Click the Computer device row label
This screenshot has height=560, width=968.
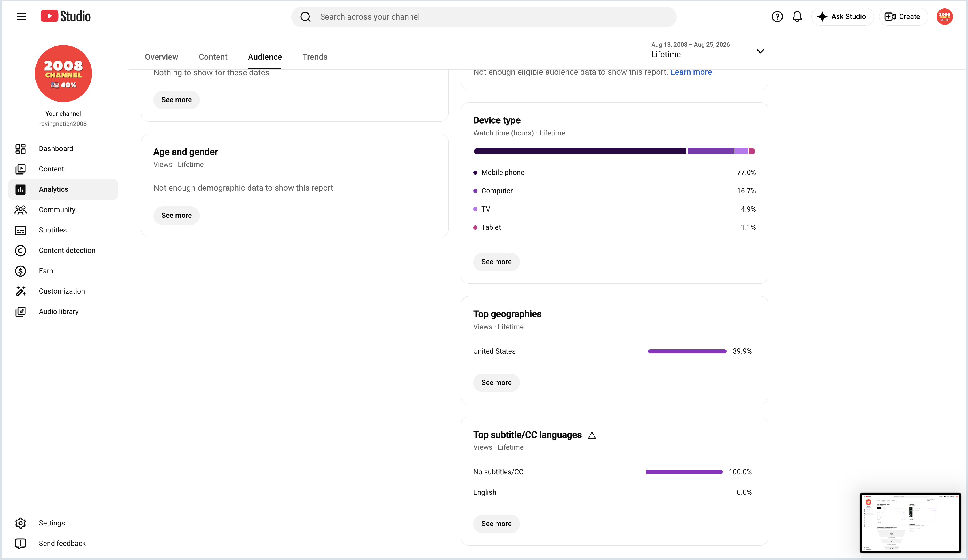497,191
